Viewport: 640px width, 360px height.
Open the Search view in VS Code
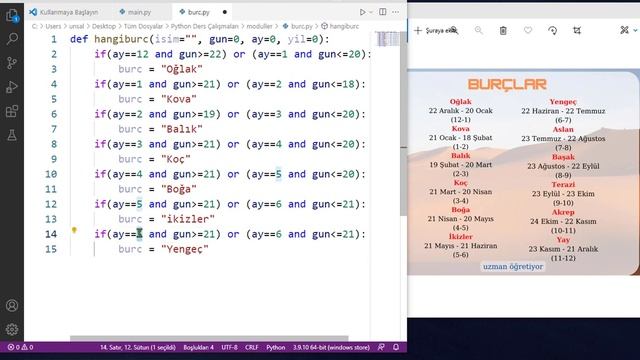pyautogui.click(x=12, y=39)
